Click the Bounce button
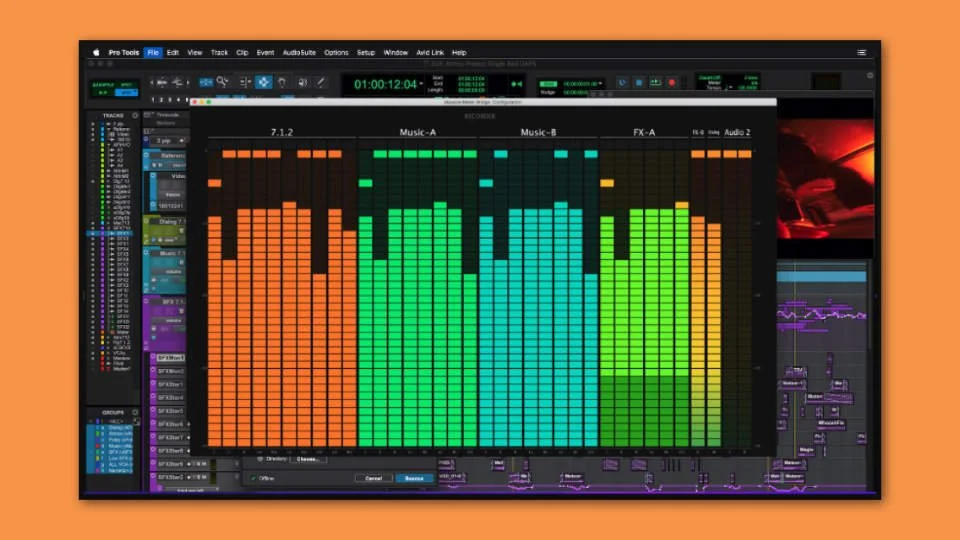 pos(414,478)
